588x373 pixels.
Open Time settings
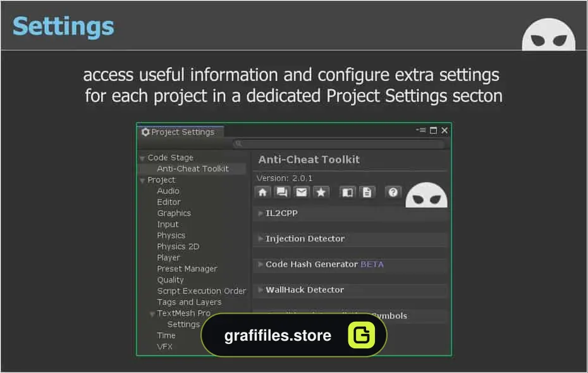(166, 336)
